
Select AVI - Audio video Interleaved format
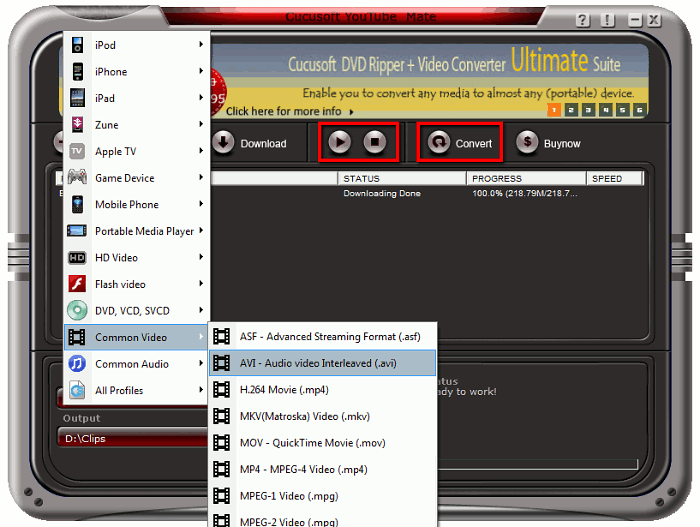pyautogui.click(x=322, y=363)
